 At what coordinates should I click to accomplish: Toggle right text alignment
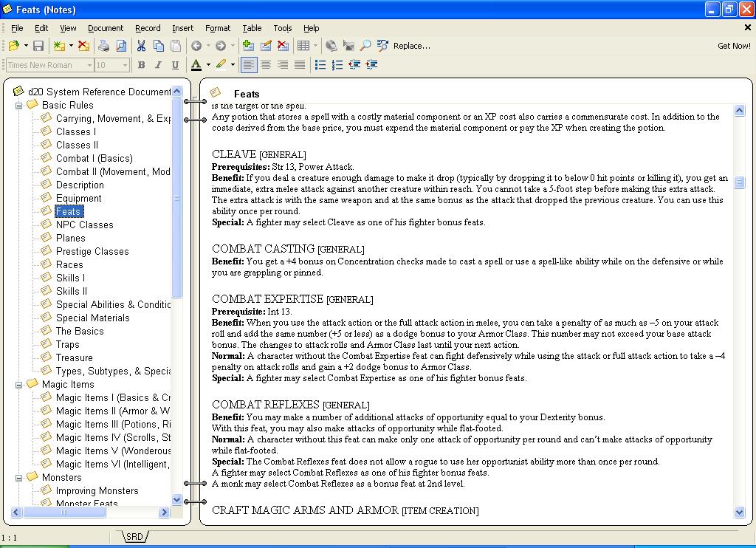[x=283, y=65]
